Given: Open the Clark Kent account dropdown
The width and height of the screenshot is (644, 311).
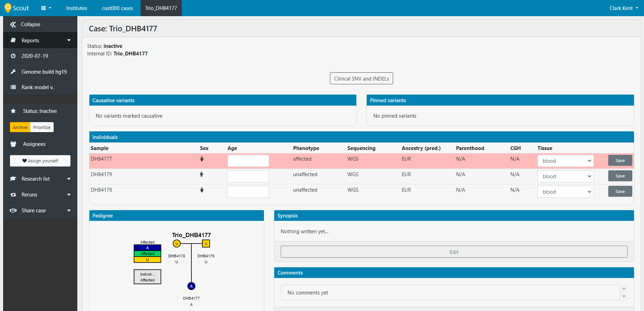Looking at the screenshot, I should point(623,8).
